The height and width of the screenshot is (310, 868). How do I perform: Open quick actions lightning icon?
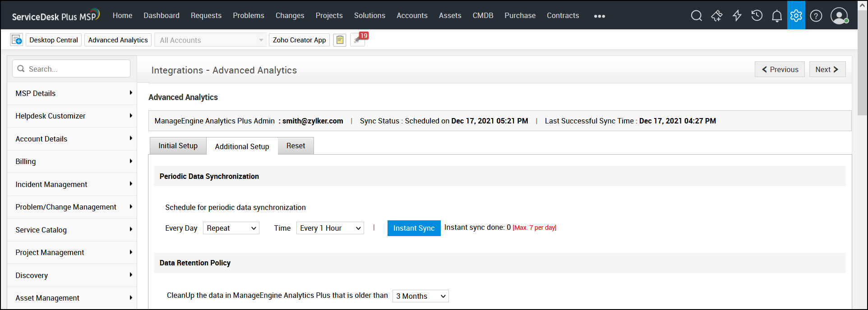(737, 16)
